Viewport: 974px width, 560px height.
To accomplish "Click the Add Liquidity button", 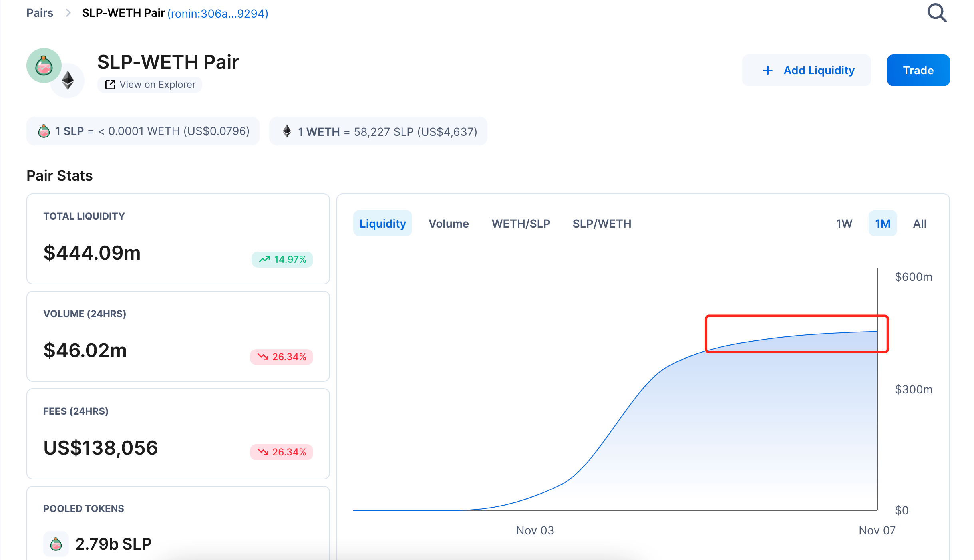I will coord(806,70).
